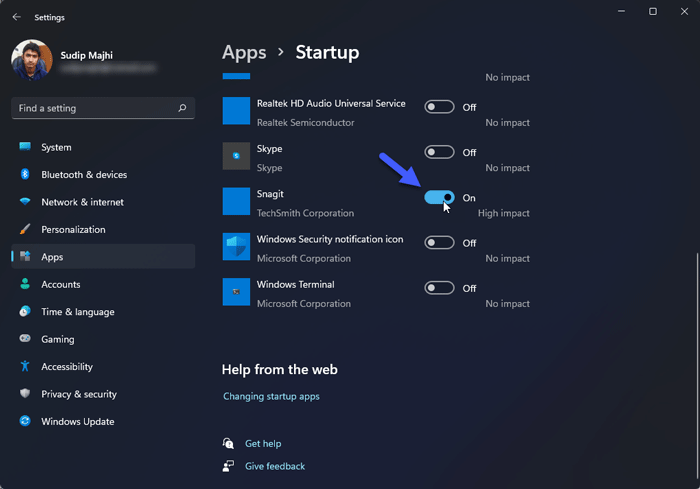700x489 pixels.
Task: Open Gaming settings
Action: point(103,339)
